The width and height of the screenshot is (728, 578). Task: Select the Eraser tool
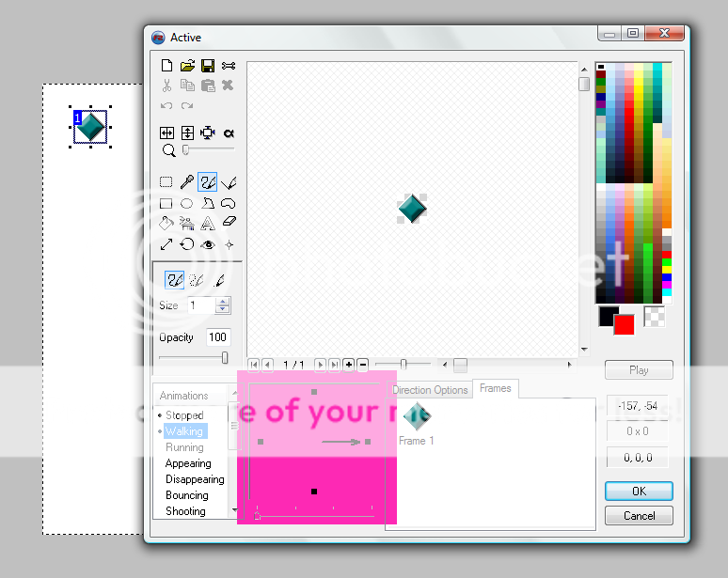(x=228, y=223)
